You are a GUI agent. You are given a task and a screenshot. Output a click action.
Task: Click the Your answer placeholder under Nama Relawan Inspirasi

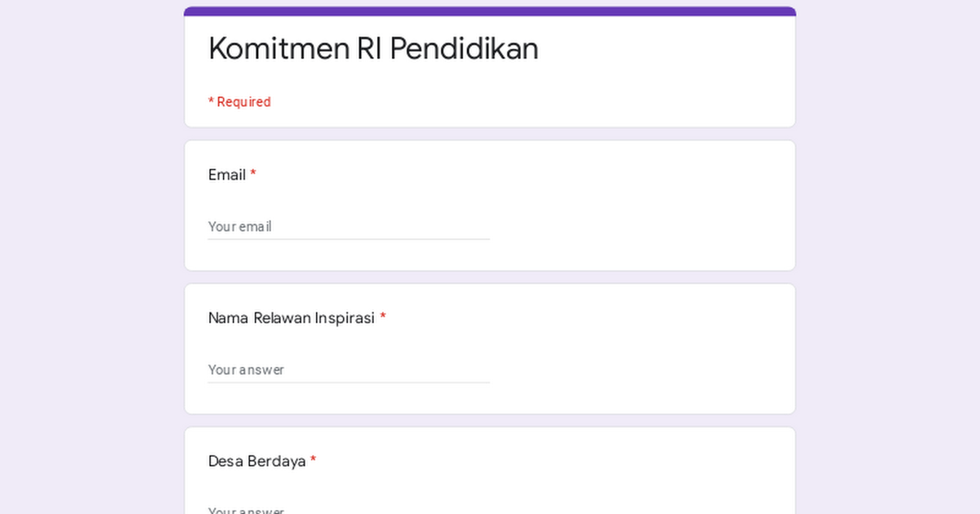pyautogui.click(x=247, y=370)
